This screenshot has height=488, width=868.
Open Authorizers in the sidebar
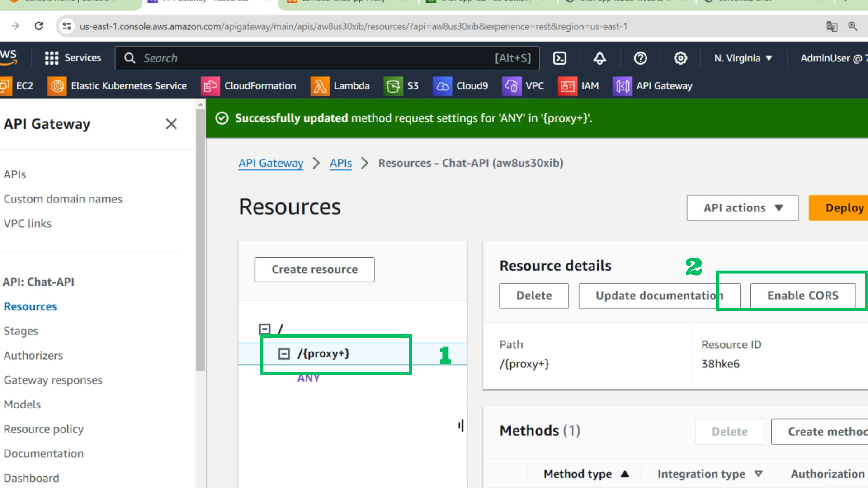(33, 356)
